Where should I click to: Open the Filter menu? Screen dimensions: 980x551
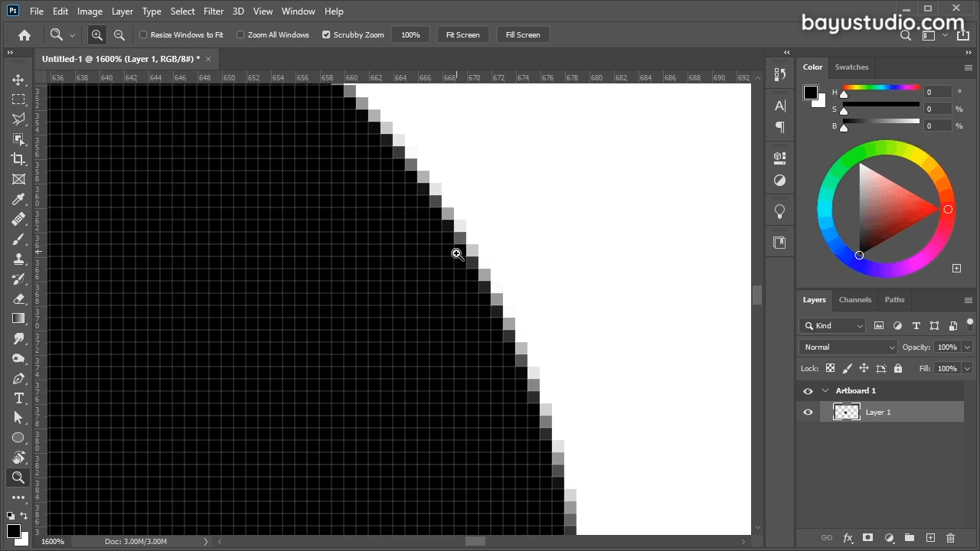(x=214, y=11)
